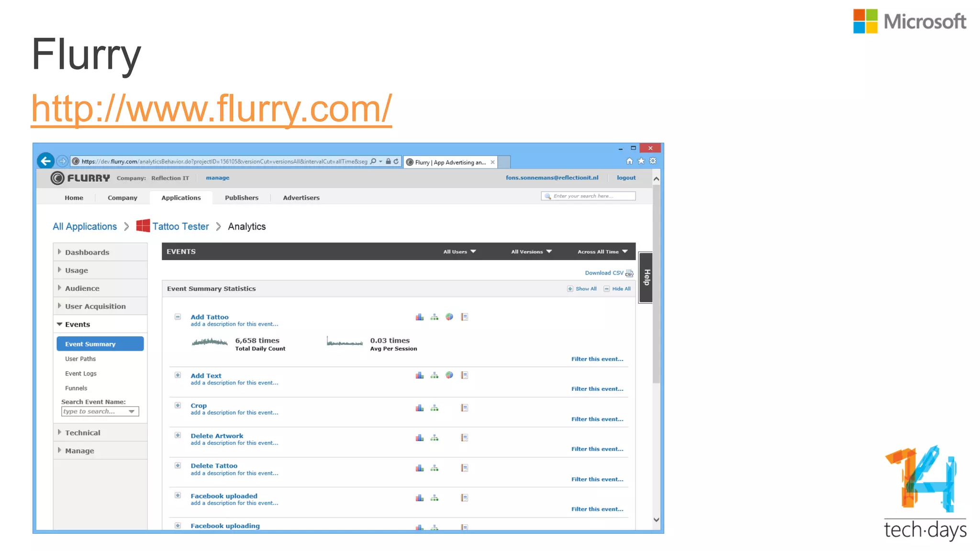Open the http://www.flurry.com/ slide link
Screen dimensions: 980x551
(212, 110)
